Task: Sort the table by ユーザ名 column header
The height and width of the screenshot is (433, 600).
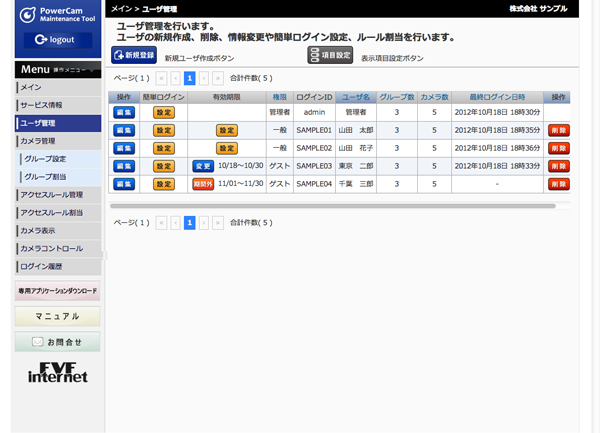Action: (x=356, y=97)
